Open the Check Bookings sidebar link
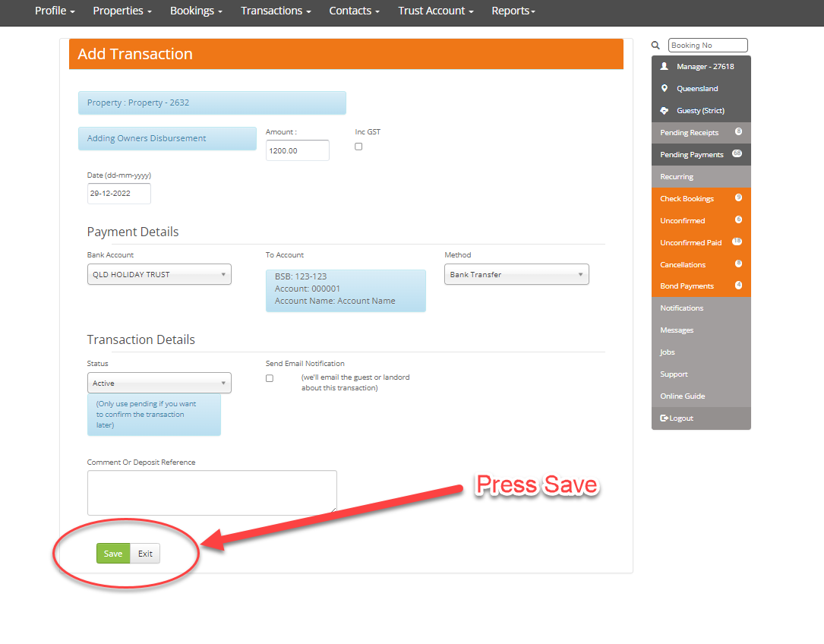This screenshot has width=824, height=644. tap(687, 199)
